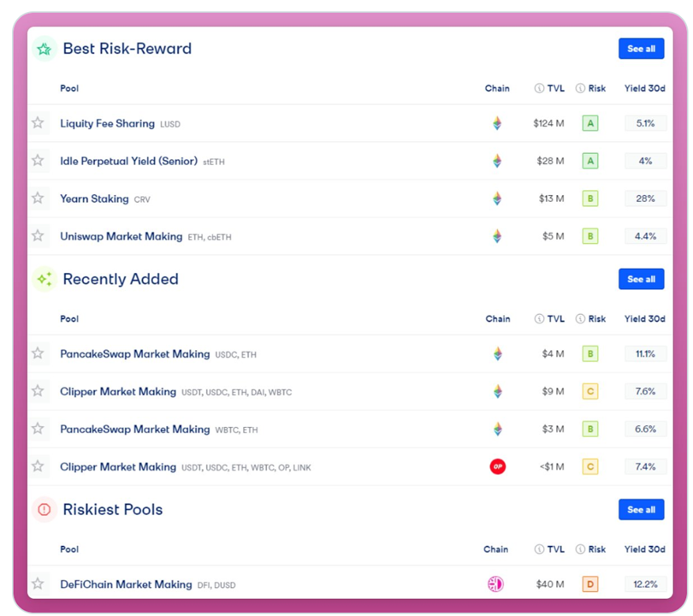
Task: Click Ethereum icon in PancakeSwap USDC, ETH row
Action: point(498,353)
